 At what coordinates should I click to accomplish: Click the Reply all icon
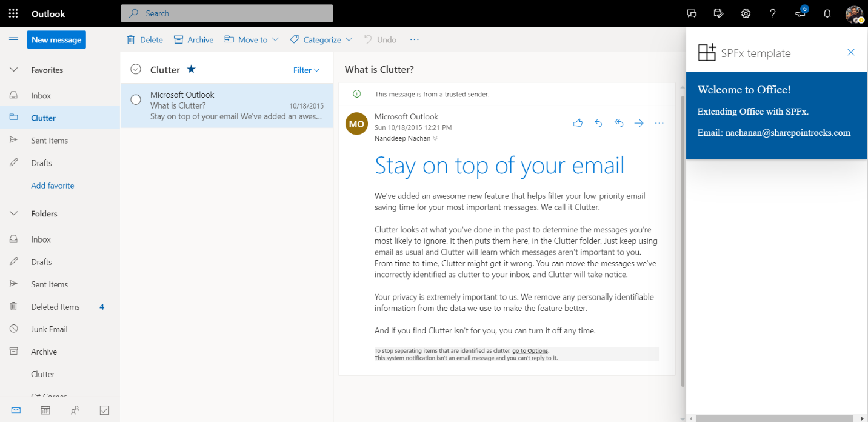click(x=619, y=123)
